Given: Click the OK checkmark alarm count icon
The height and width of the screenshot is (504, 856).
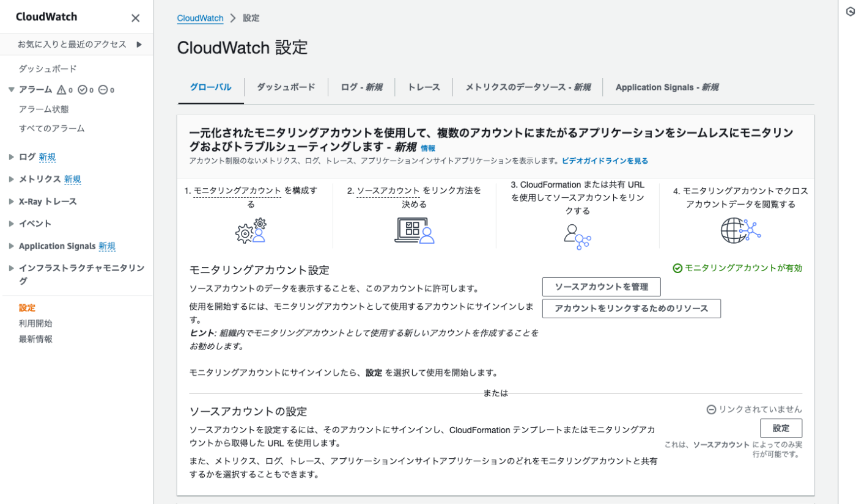Looking at the screenshot, I should click(82, 90).
